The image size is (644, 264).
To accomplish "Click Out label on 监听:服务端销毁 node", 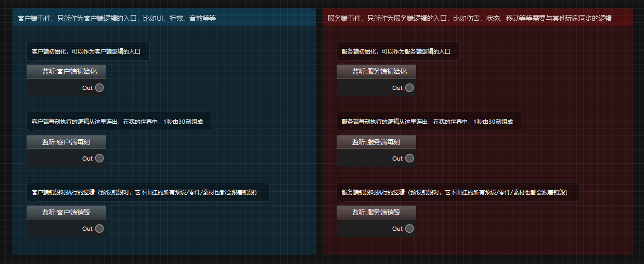I will tap(397, 229).
